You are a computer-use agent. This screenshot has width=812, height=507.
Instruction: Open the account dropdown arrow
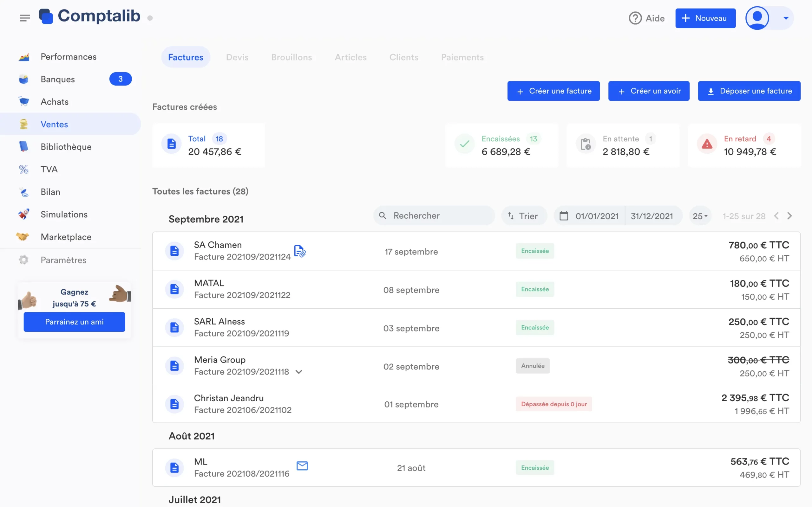[786, 18]
